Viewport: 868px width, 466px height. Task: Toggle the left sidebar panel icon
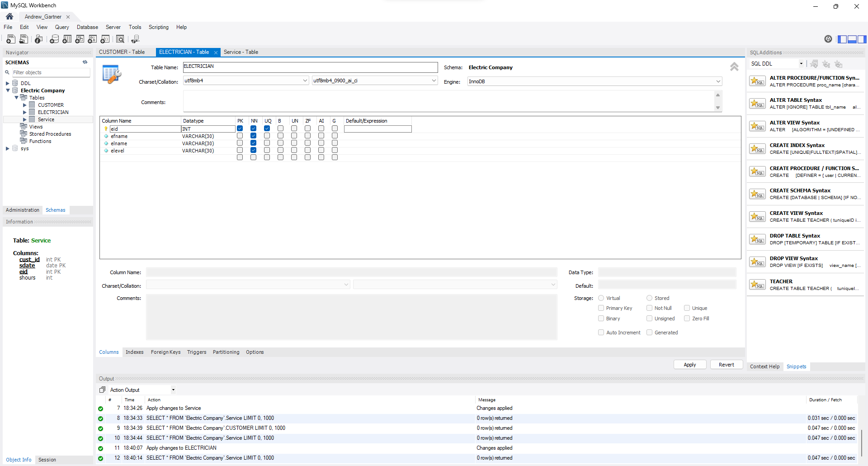point(842,39)
